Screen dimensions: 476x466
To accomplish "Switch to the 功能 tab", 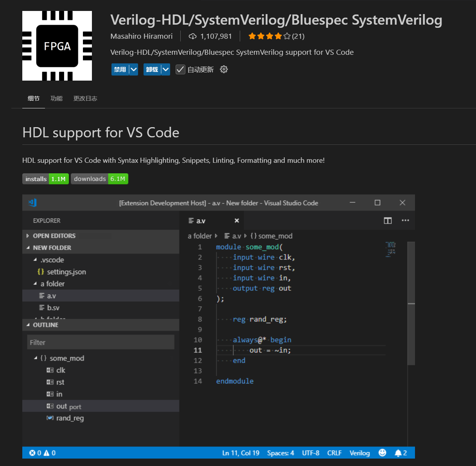I will tap(56, 98).
